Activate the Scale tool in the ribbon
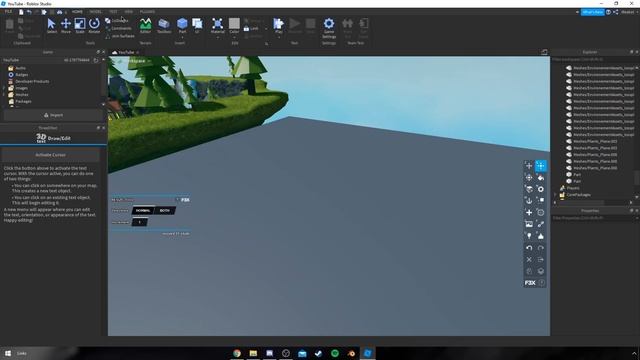640x360 pixels. click(80, 25)
